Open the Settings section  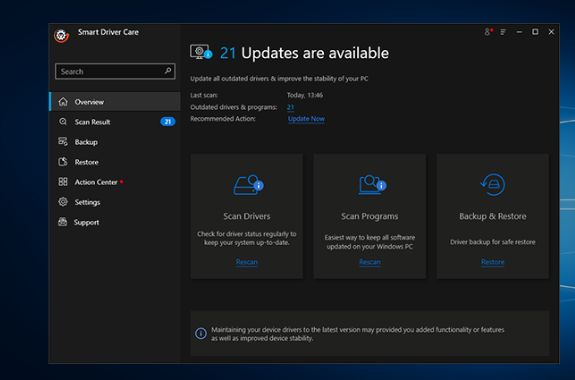coord(115,202)
